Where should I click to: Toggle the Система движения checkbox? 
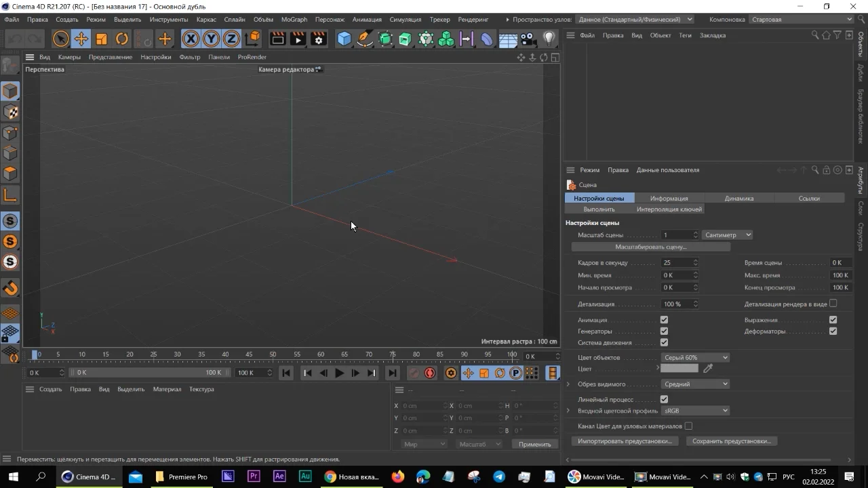[x=664, y=343]
